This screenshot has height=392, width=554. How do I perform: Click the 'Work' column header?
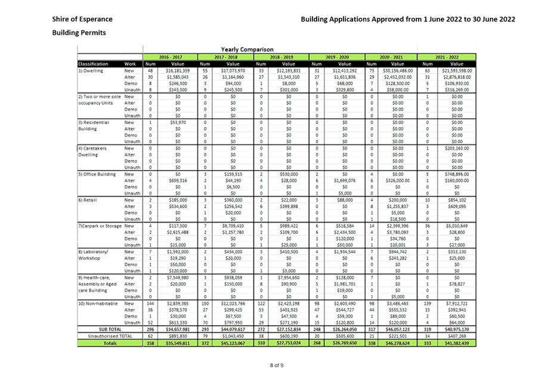click(130, 64)
